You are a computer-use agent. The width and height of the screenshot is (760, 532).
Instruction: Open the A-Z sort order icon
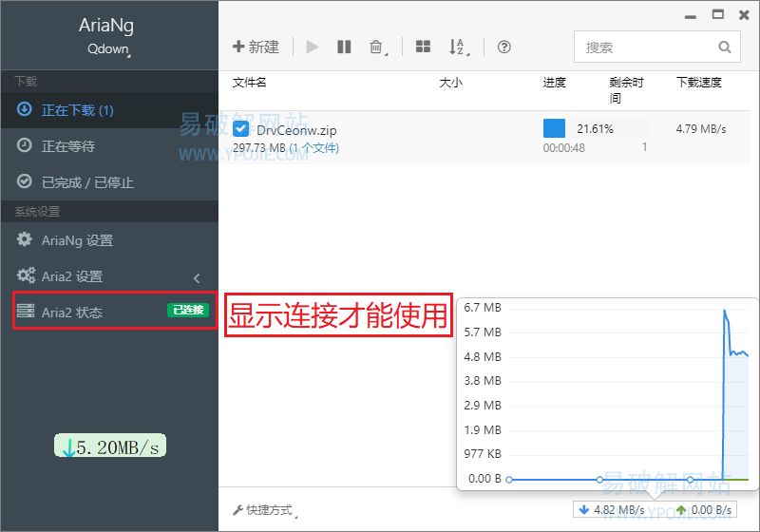click(458, 47)
